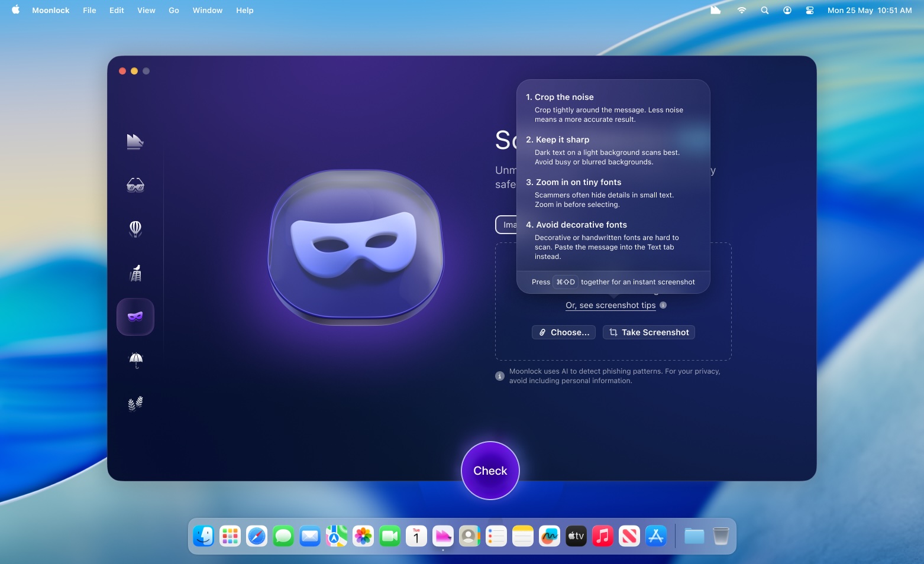This screenshot has height=564, width=924.
Task: Open the File menu
Action: pos(89,10)
